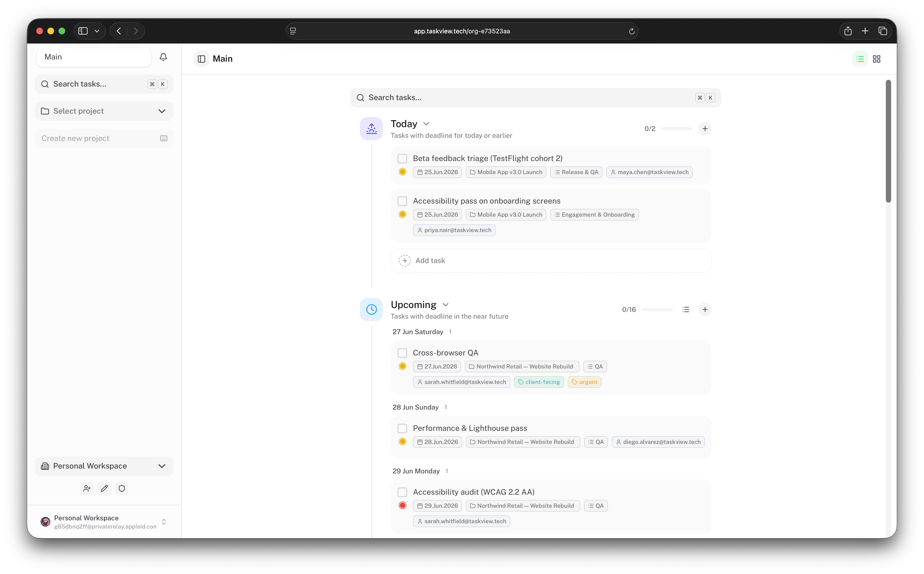The height and width of the screenshot is (574, 924).
Task: Click yellow priority dot on Cross-browser QA
Action: coord(403,366)
